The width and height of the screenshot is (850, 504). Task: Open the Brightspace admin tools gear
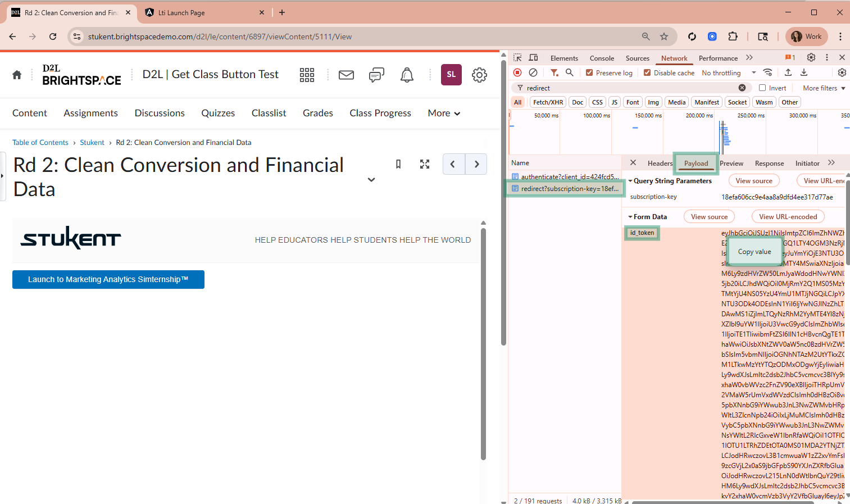click(479, 75)
